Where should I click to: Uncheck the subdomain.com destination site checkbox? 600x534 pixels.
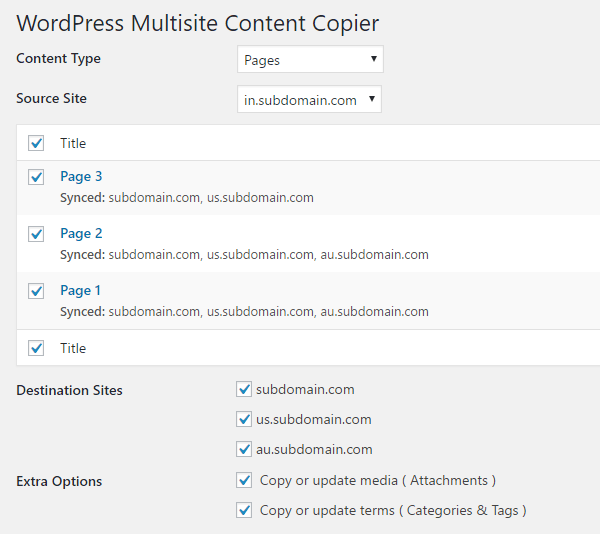244,389
